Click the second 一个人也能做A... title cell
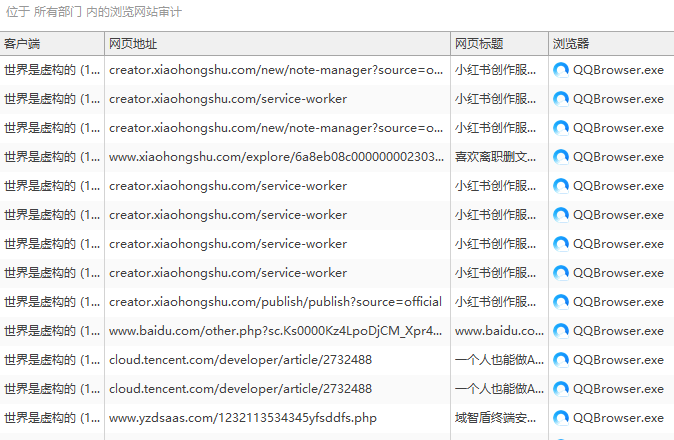The image size is (674, 440). pyautogui.click(x=499, y=389)
